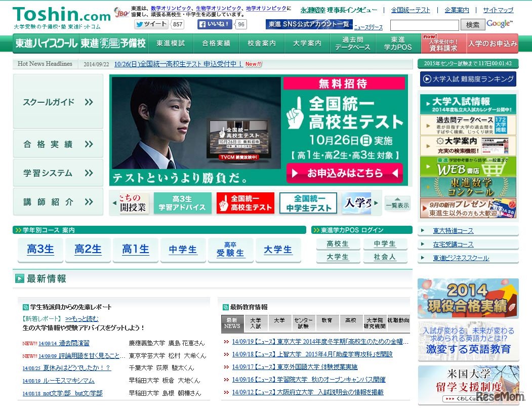Screen dimensions: 532x408
Task: Open 東進ハイスクール nav item
Action: pos(46,44)
